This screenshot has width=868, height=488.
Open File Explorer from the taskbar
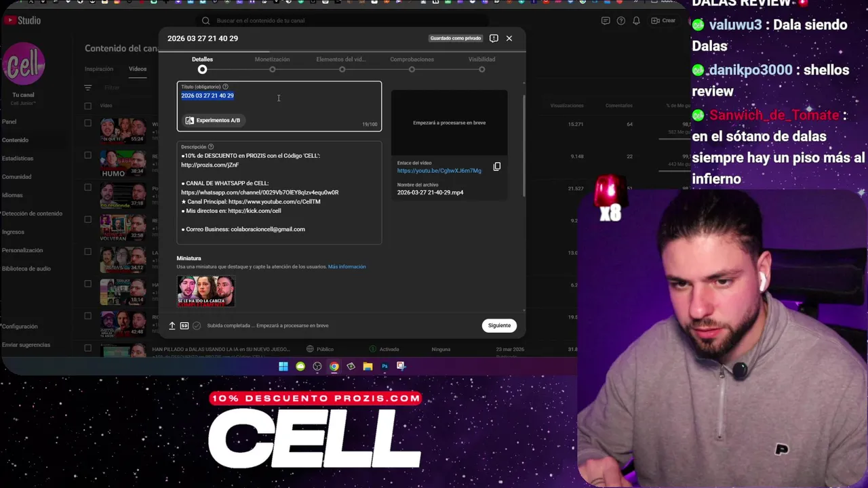368,367
